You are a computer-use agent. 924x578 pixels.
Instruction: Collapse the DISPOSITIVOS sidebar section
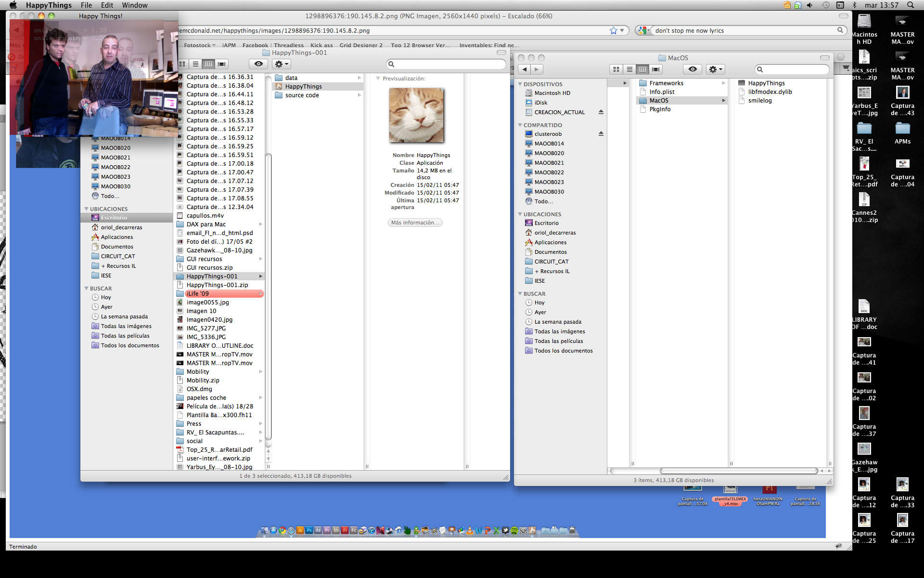520,84
